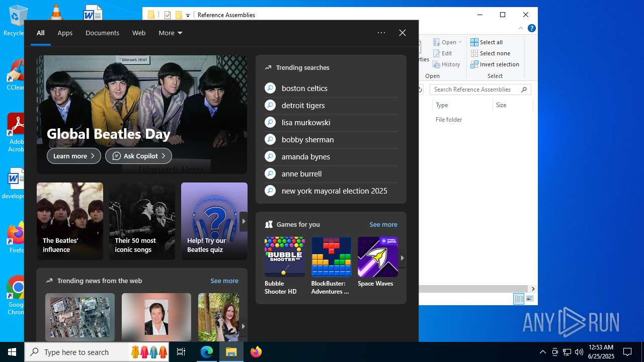Select the All search tab
The image size is (644, 362).
pyautogui.click(x=41, y=33)
